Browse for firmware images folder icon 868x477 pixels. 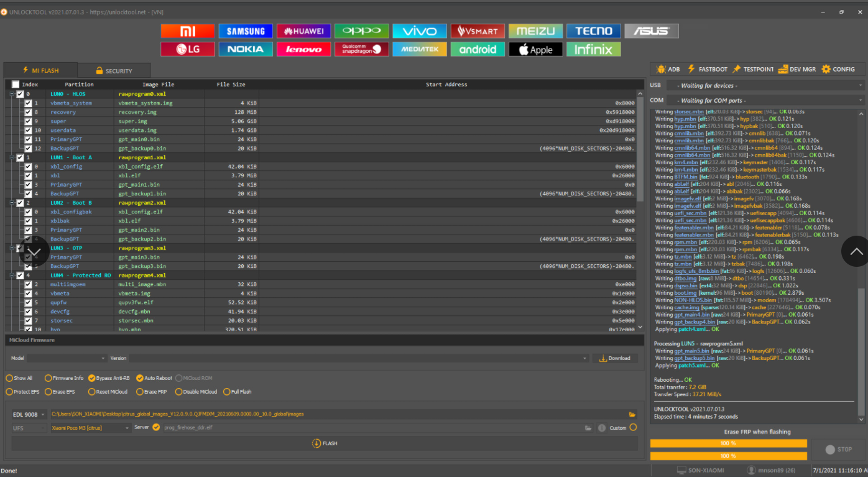point(632,414)
